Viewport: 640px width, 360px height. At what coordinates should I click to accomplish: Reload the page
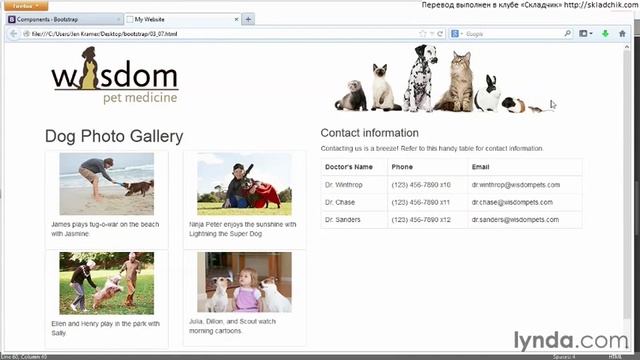(440, 34)
